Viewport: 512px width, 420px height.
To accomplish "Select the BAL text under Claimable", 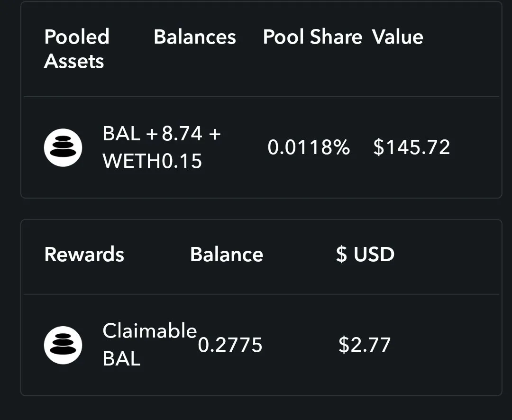I will pos(121,358).
